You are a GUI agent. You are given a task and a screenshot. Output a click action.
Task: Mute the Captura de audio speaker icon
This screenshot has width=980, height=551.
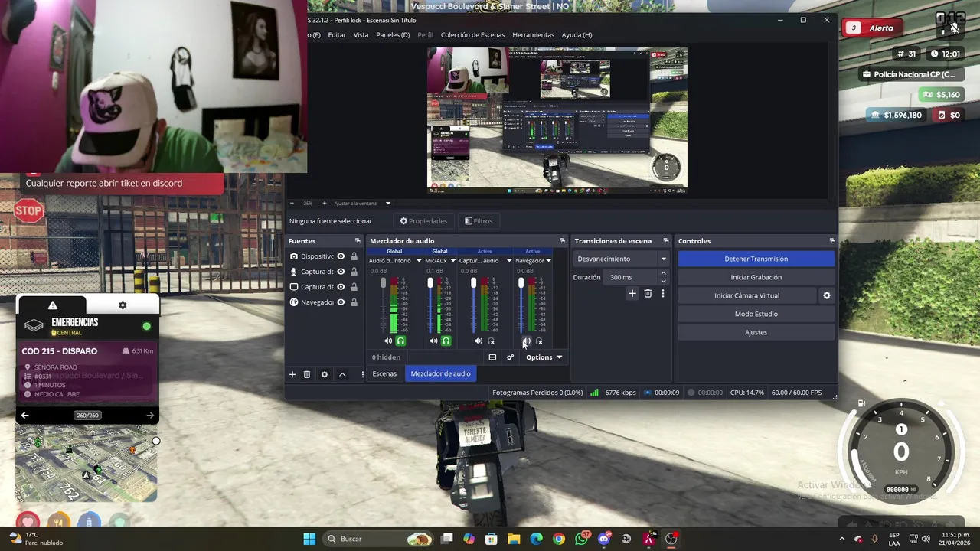tap(479, 341)
